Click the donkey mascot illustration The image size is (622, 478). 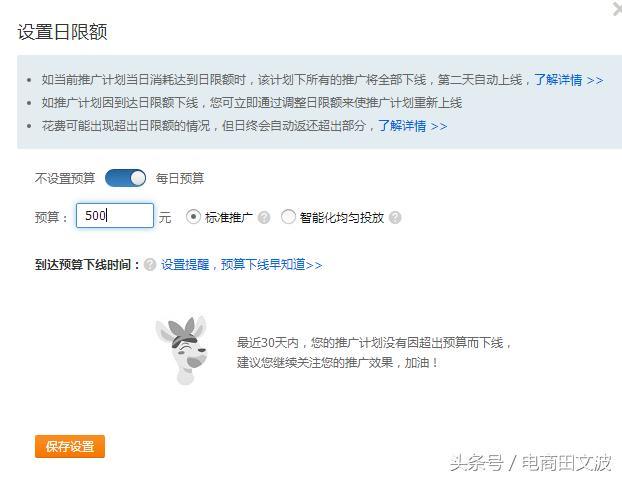[x=182, y=350]
